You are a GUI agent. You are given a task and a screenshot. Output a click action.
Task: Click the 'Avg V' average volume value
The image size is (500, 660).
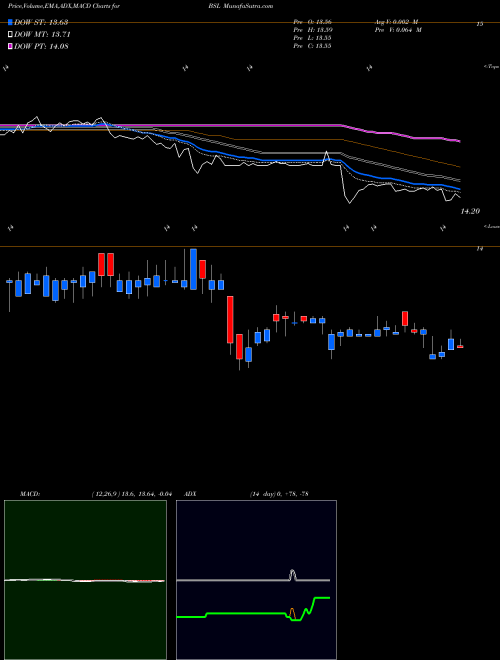[x=397, y=22]
